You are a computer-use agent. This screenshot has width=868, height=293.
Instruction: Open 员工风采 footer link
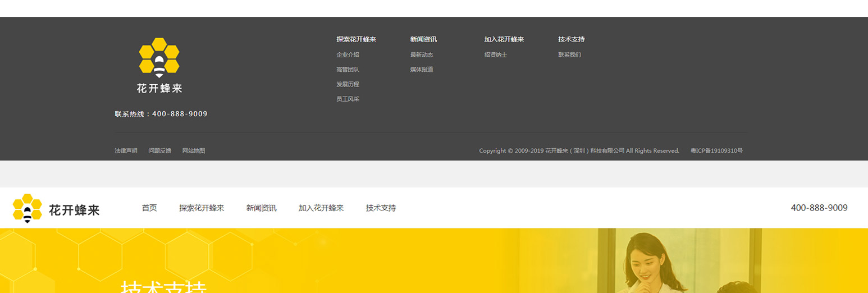[x=348, y=99]
